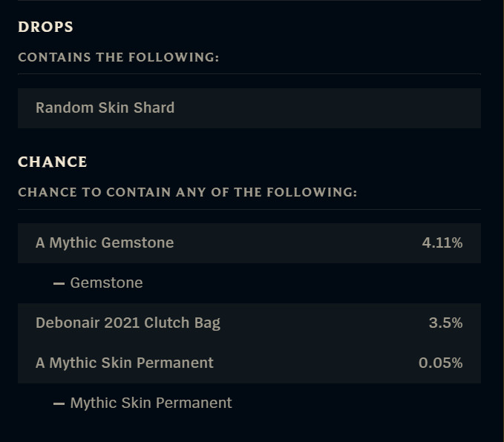The image size is (504, 442).
Task: Click the divider line above the DROPS heading
Action: 249,1
